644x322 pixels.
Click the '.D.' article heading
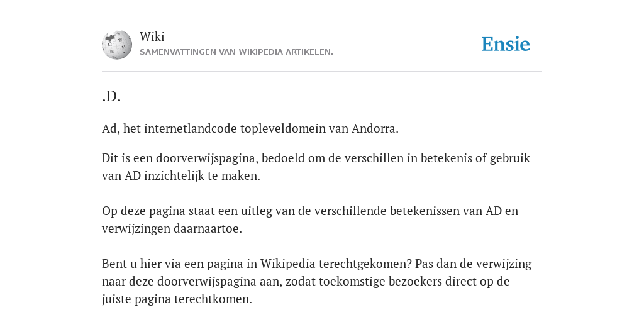click(x=111, y=96)
